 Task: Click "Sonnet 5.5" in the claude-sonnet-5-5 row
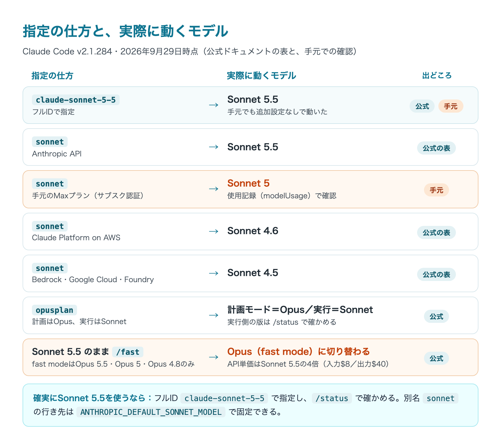[x=253, y=99]
